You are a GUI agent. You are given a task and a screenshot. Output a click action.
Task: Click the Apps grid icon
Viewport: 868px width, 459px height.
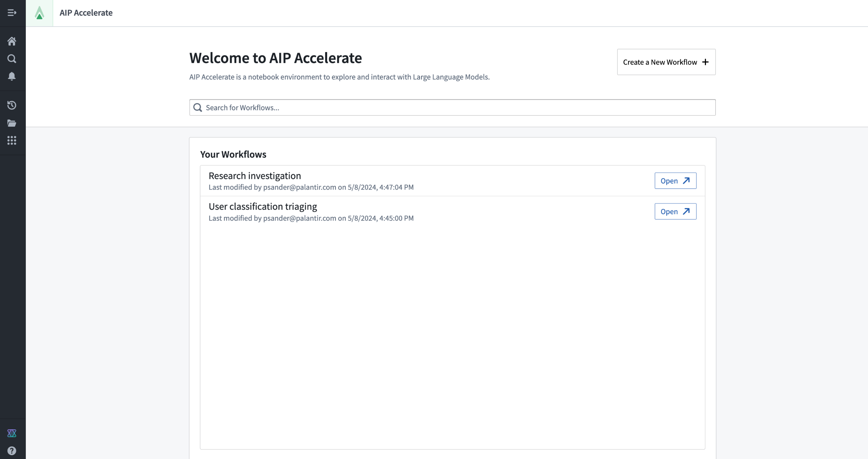click(x=12, y=140)
